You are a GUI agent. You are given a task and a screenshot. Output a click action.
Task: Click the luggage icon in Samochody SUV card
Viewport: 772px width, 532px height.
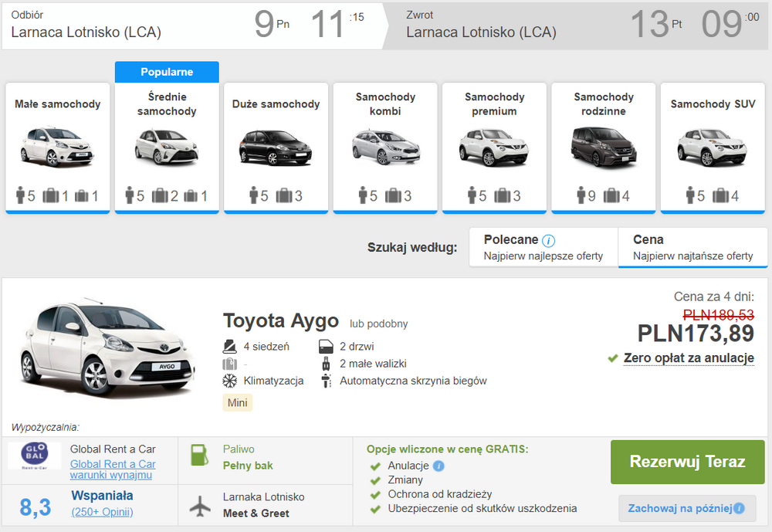(x=720, y=195)
